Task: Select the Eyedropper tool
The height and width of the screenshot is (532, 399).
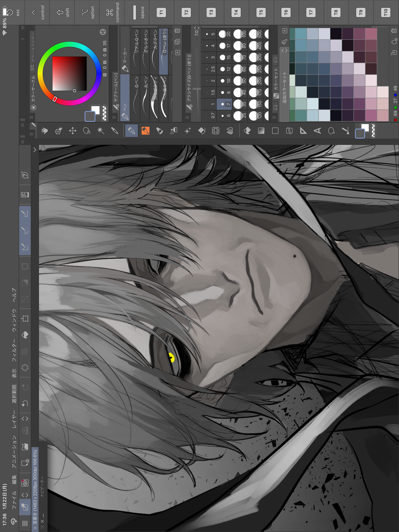Action: (x=115, y=131)
